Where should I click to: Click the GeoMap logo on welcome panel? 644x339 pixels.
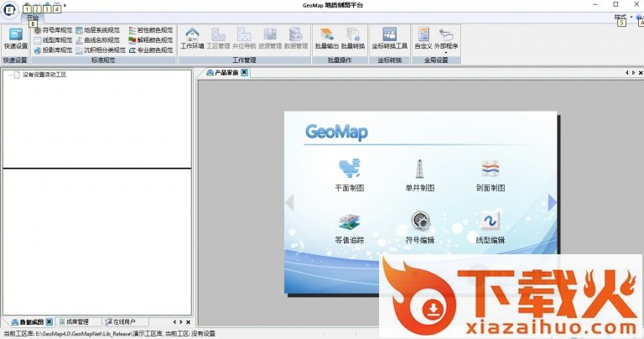[337, 132]
